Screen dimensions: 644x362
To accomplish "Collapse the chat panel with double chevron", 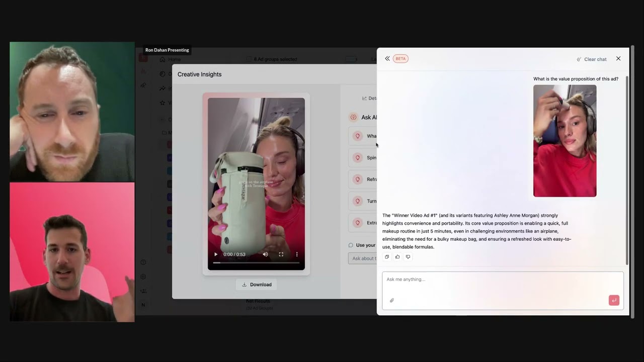I will pyautogui.click(x=387, y=58).
